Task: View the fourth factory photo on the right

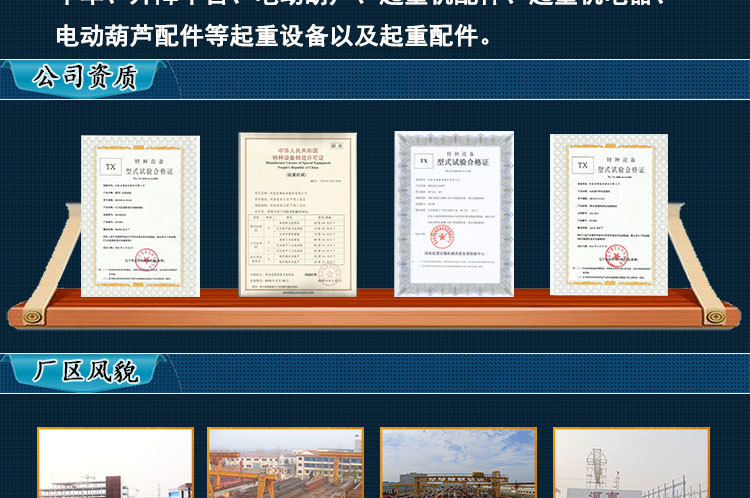Action: [x=631, y=463]
